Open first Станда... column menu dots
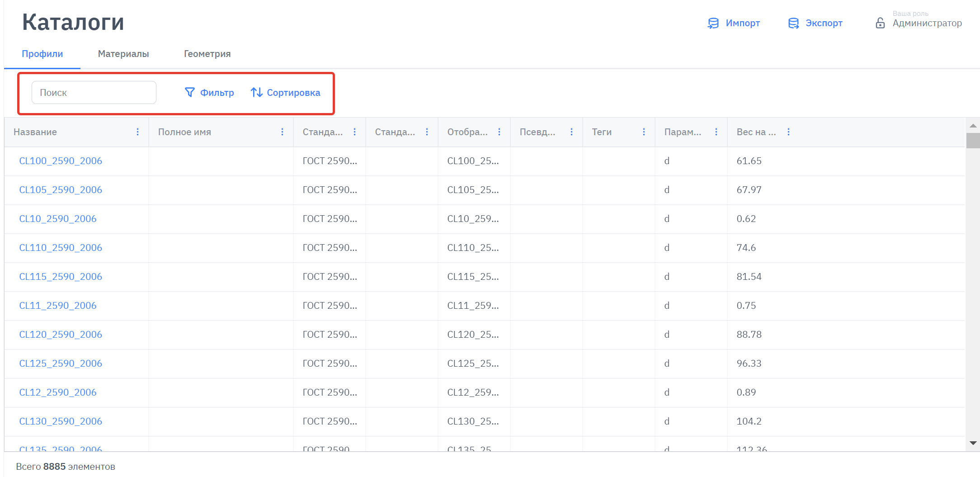 tap(355, 132)
